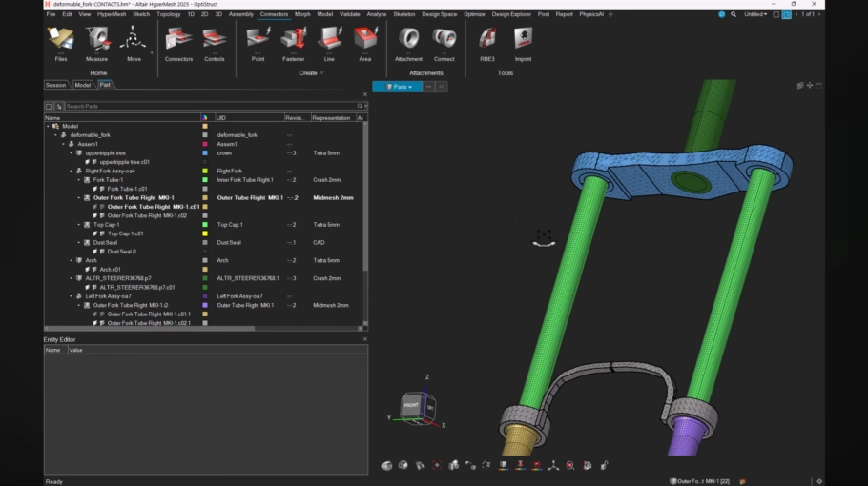Open the RBE3 tool

point(487,43)
